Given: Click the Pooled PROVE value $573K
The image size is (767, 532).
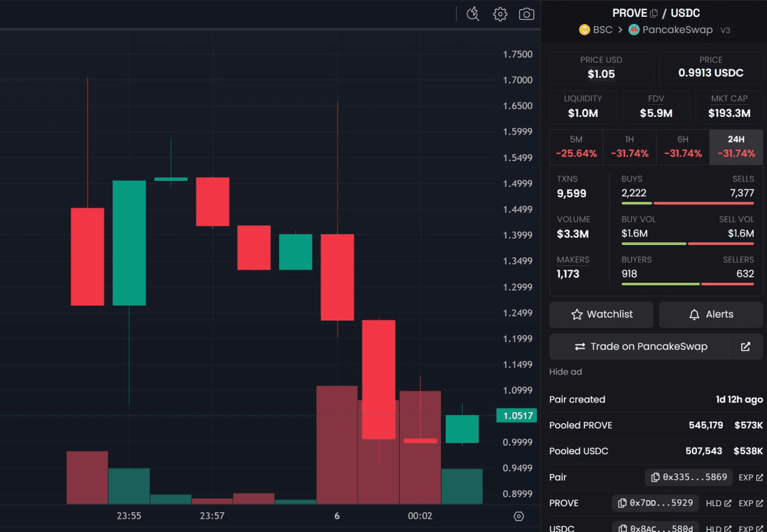Looking at the screenshot, I should pyautogui.click(x=748, y=425).
